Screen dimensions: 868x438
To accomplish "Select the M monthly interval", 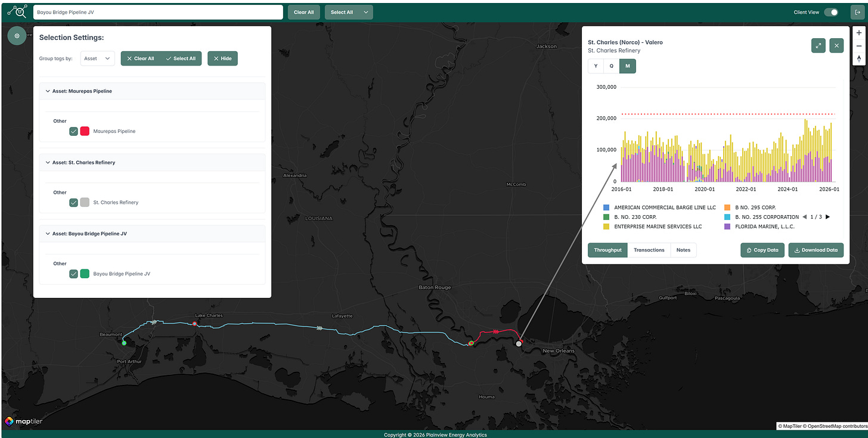I will (628, 66).
